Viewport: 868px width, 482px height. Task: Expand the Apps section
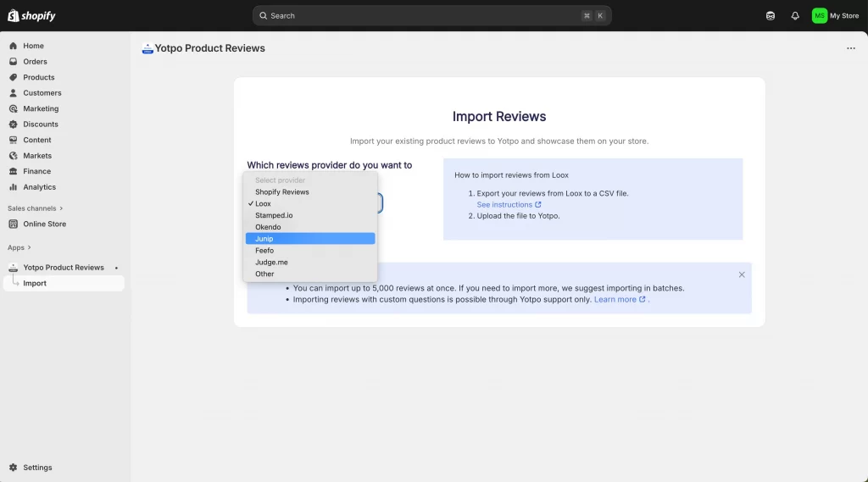pos(19,247)
